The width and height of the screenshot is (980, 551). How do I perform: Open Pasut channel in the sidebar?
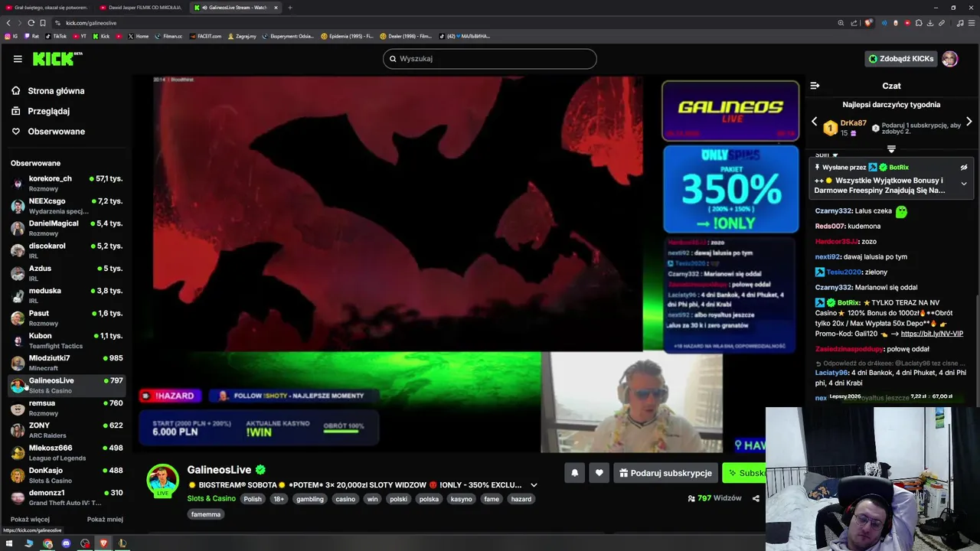point(67,318)
